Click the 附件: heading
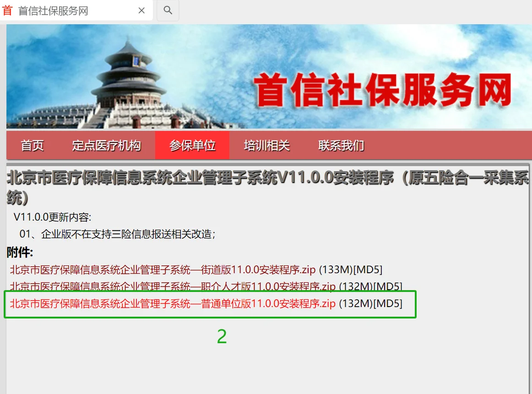 pyautogui.click(x=20, y=252)
